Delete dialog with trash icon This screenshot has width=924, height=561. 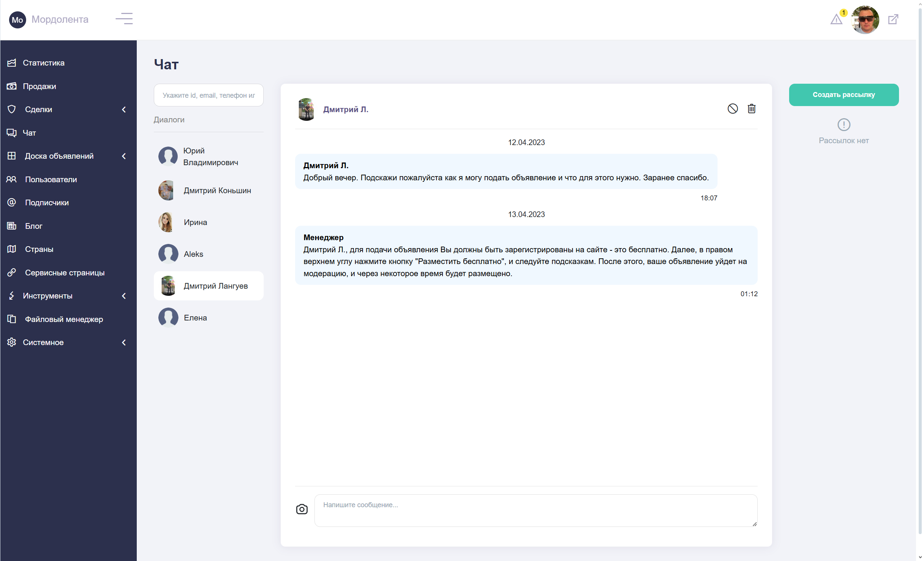pos(751,109)
